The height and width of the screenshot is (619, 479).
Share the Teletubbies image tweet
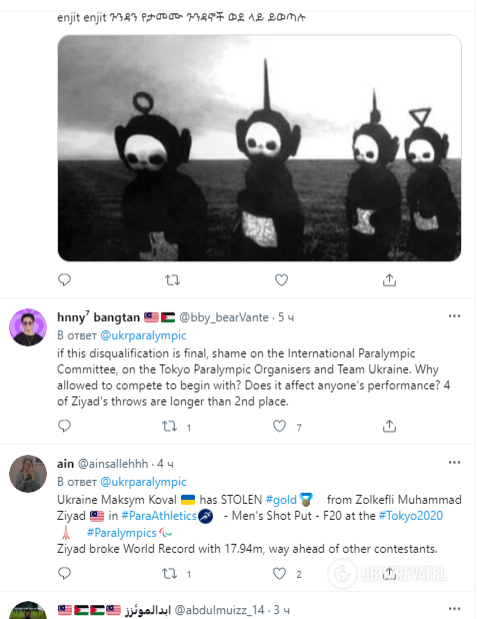[389, 280]
